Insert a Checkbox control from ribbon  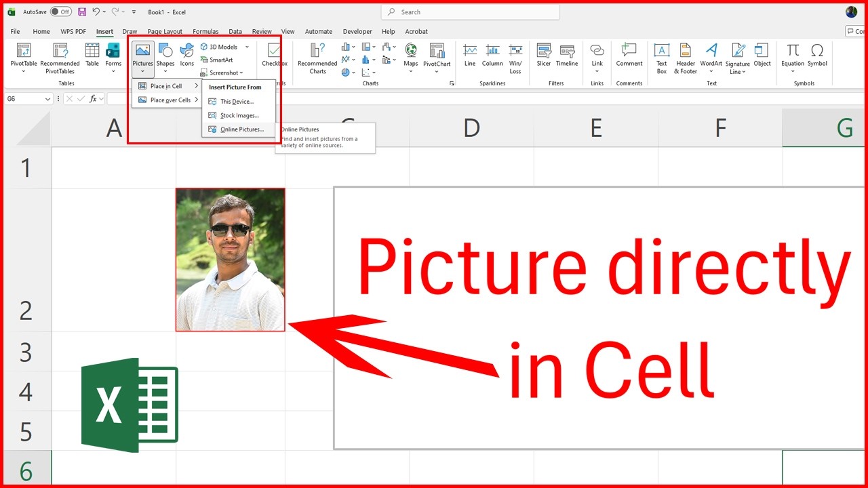(275, 56)
